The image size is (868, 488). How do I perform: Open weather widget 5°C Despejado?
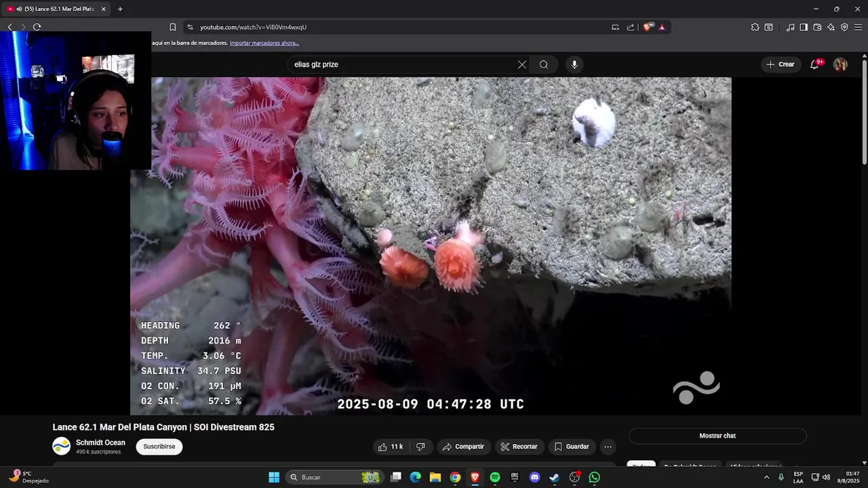pyautogui.click(x=31, y=477)
